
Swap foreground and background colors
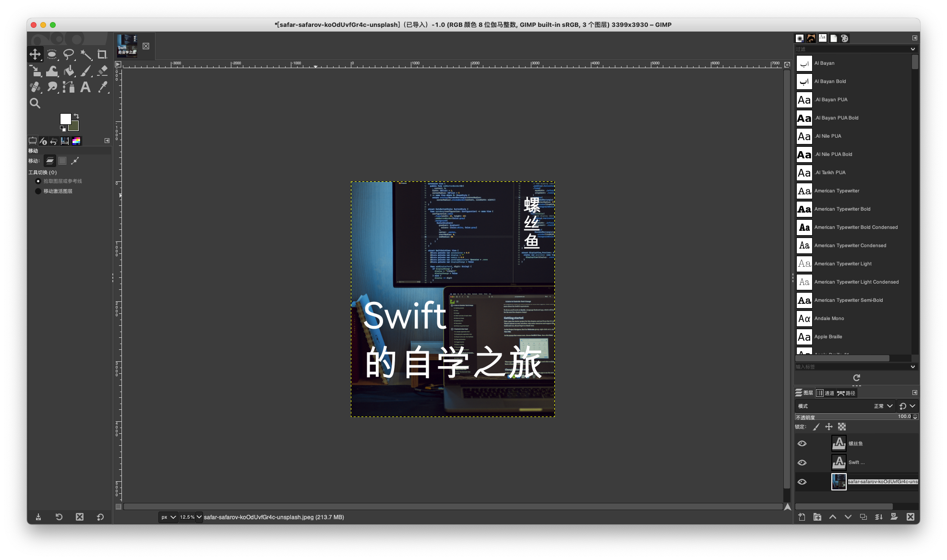(76, 116)
